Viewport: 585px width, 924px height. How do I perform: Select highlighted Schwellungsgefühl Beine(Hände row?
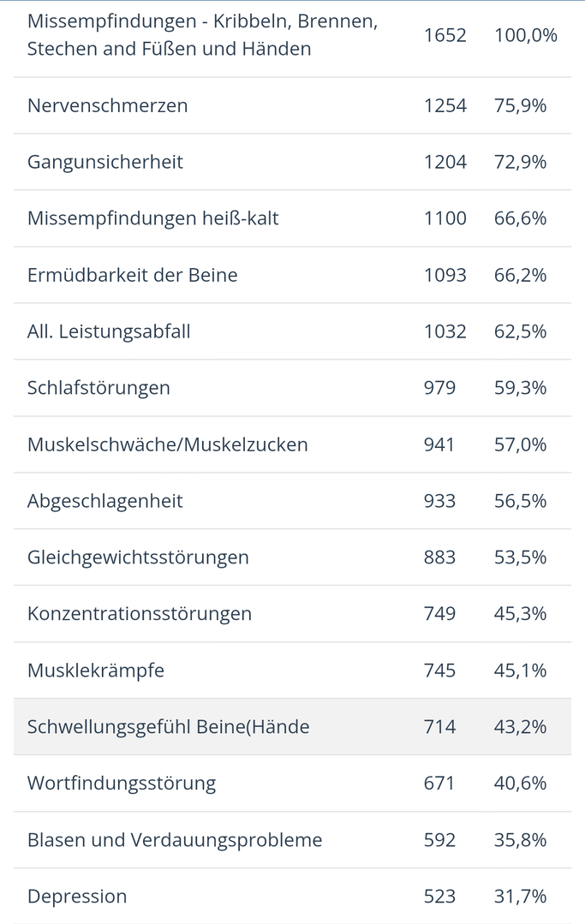click(168, 727)
